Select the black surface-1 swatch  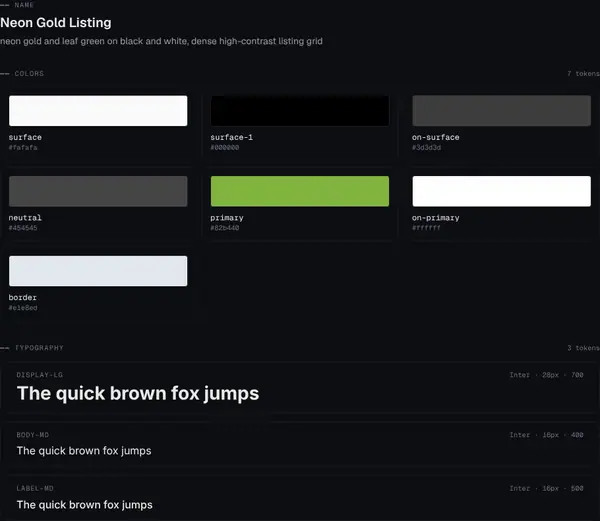300,111
